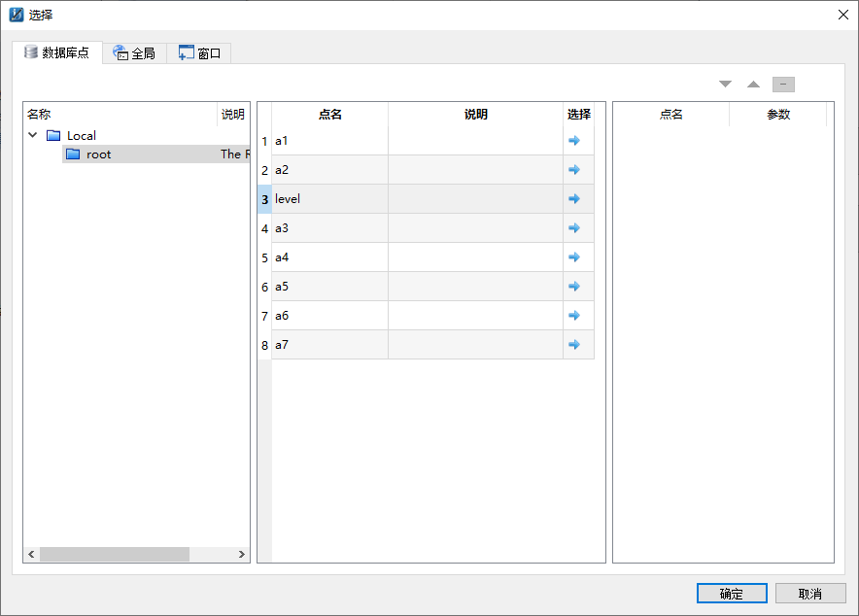Click the root folder icon
The image size is (859, 616).
73,154
